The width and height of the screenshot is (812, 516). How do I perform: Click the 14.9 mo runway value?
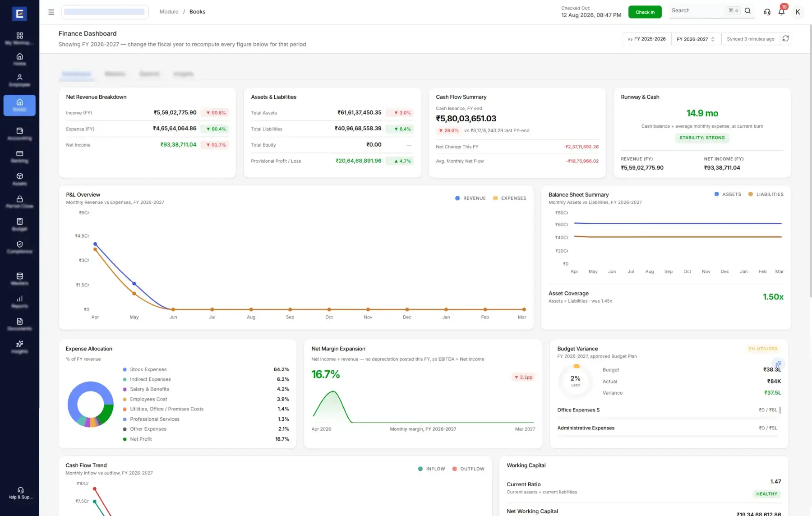click(702, 113)
